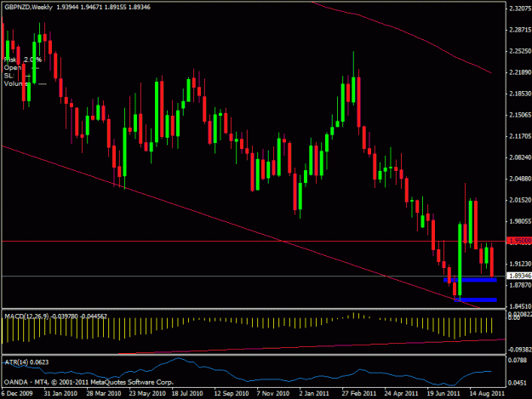The width and height of the screenshot is (532, 399).
Task: Select the red 1.95000 price level tag
Action: pyautogui.click(x=519, y=241)
